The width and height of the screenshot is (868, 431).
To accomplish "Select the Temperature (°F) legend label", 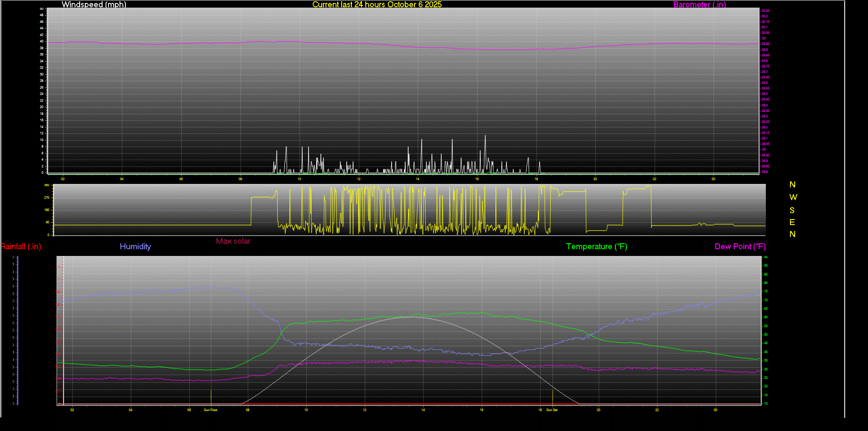I will [x=596, y=247].
